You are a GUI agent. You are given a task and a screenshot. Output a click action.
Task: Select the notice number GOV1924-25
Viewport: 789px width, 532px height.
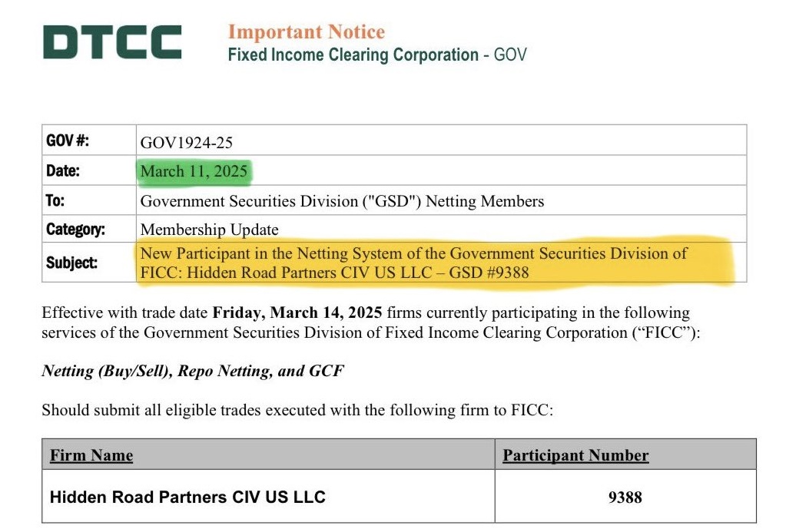point(186,142)
